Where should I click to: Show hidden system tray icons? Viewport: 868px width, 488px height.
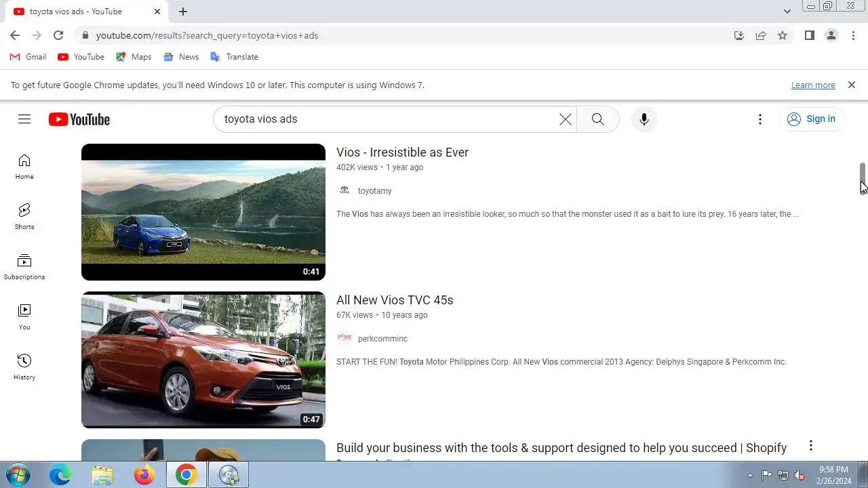pyautogui.click(x=750, y=475)
